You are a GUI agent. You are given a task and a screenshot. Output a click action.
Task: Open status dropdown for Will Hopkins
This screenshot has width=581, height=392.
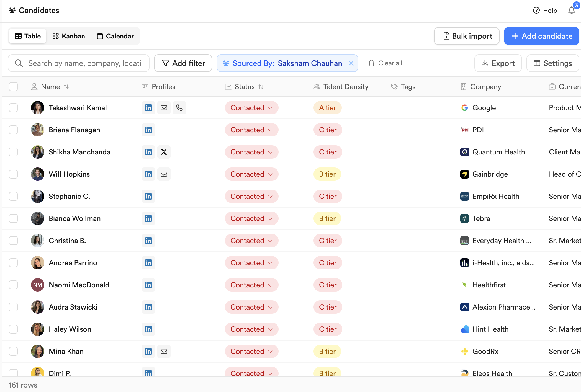pos(251,174)
